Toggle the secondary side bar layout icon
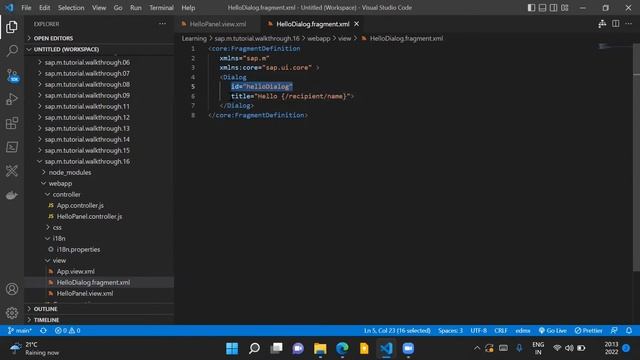 coord(553,8)
